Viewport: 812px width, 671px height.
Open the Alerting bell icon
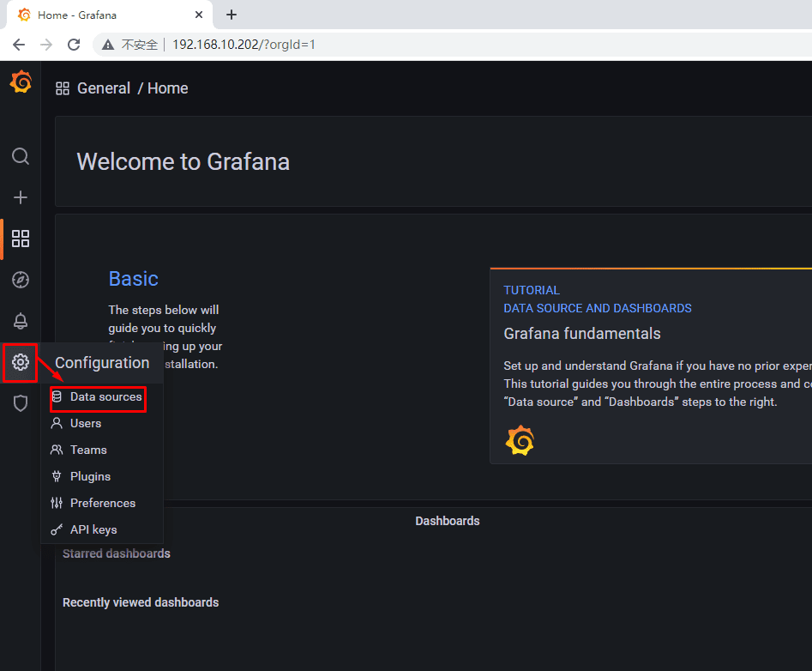pyautogui.click(x=21, y=321)
